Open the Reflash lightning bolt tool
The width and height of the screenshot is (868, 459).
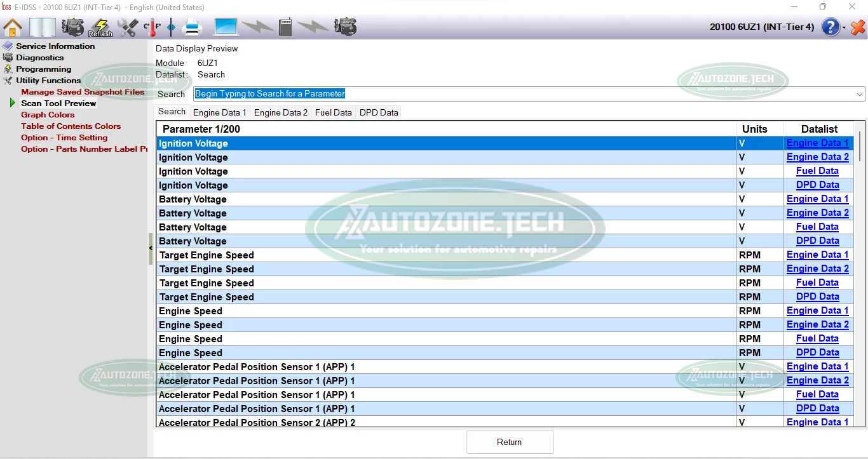click(100, 27)
